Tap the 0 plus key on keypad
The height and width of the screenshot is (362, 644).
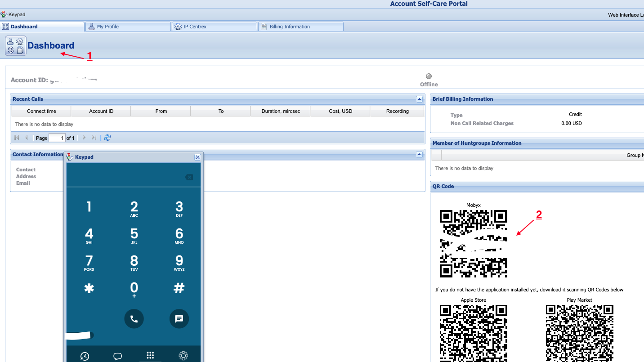pyautogui.click(x=134, y=290)
